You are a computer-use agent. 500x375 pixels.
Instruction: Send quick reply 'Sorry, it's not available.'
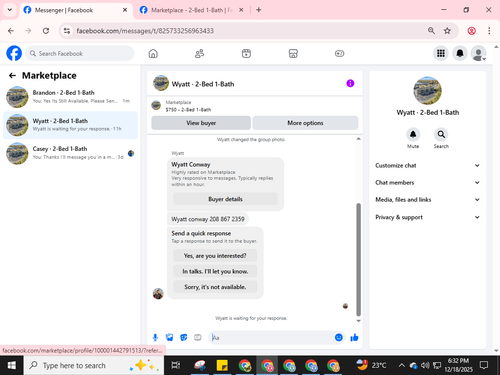(215, 287)
